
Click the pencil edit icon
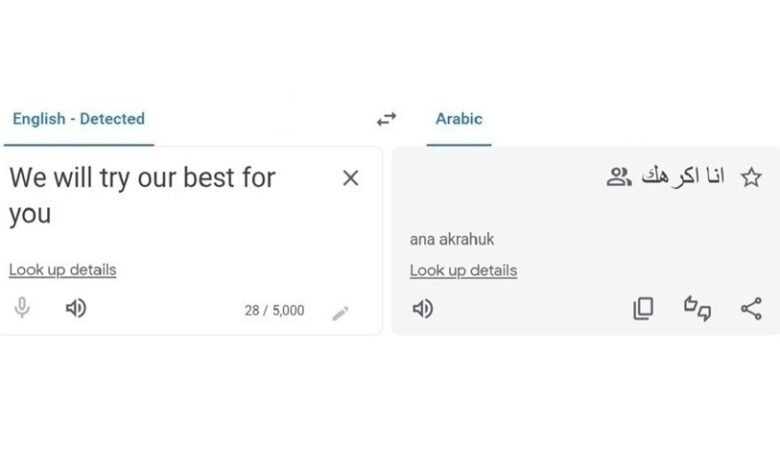pos(340,313)
